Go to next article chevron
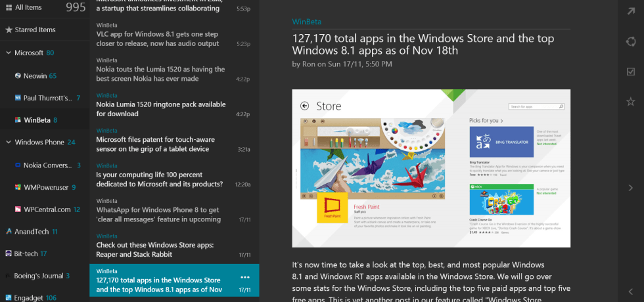 (631, 188)
